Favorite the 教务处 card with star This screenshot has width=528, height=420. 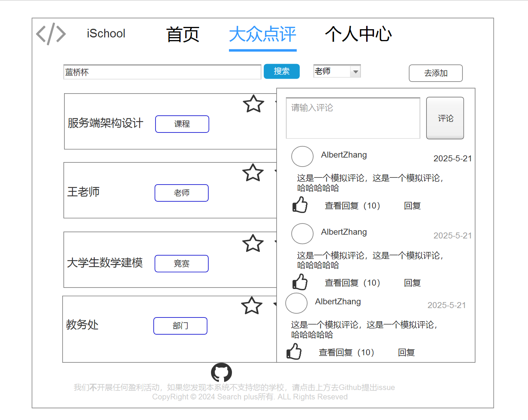(252, 306)
